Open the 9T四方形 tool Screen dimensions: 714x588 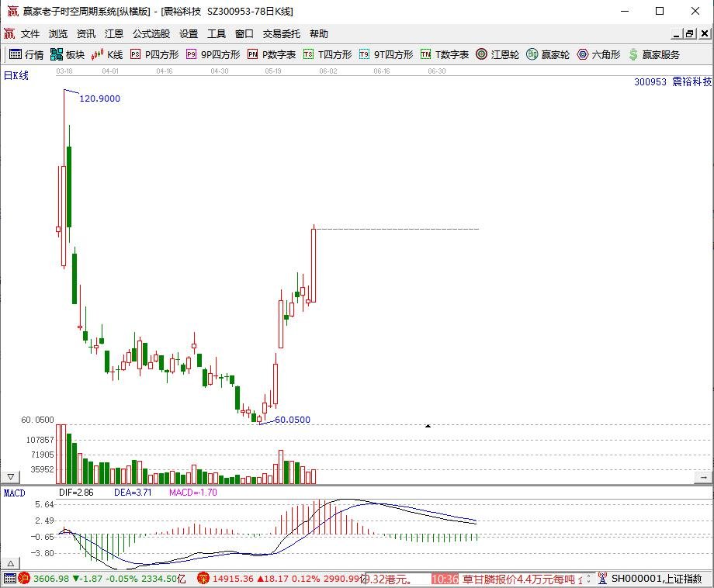tap(386, 54)
